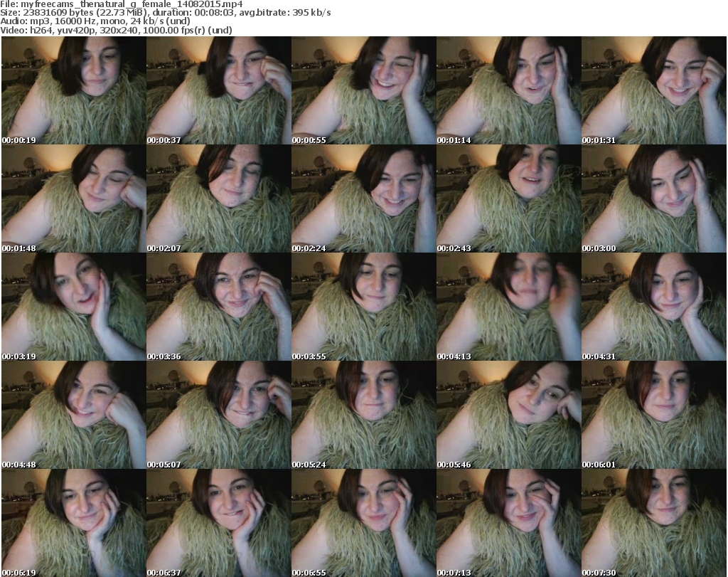This screenshot has height=577, width=728.
Task: Choose the frame at 00:05:46
Action: click(x=509, y=415)
